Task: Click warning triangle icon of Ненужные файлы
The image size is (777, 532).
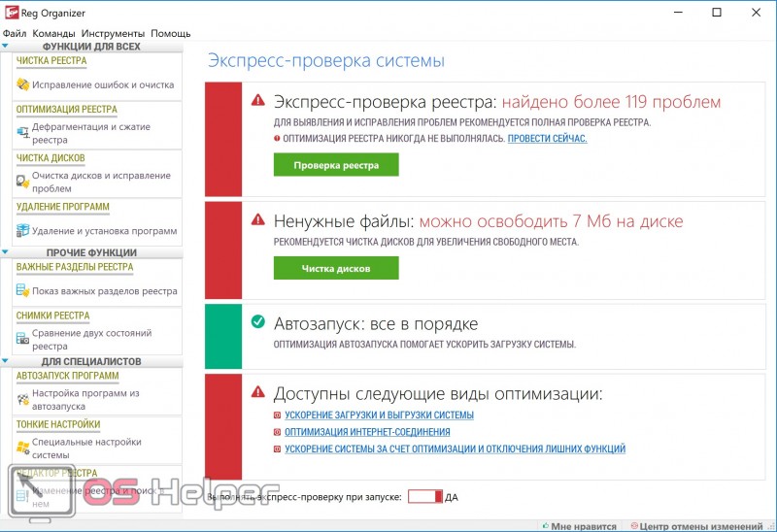Action: (x=258, y=219)
